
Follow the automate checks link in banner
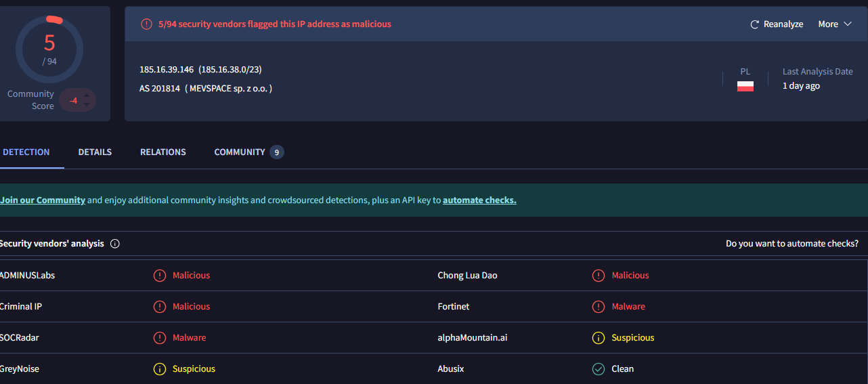click(479, 200)
